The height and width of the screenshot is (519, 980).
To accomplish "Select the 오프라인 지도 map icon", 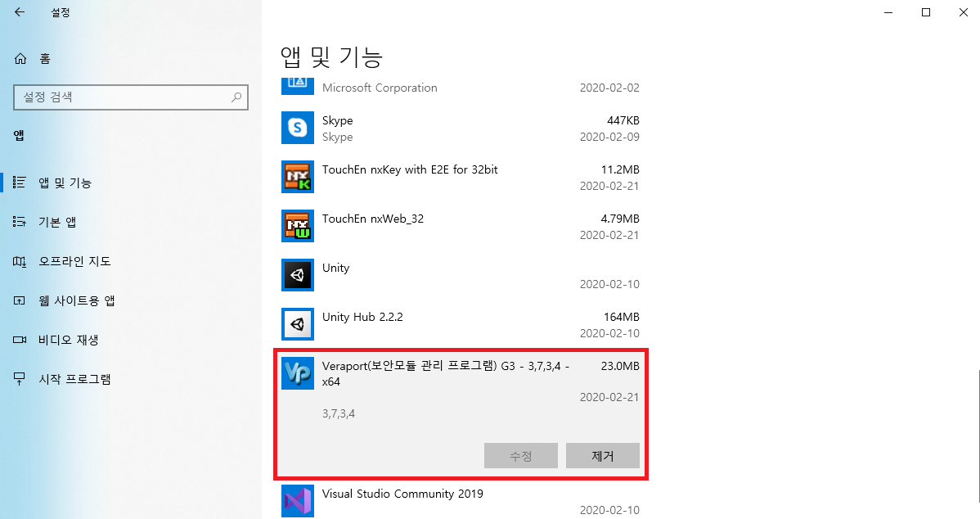I will pyautogui.click(x=20, y=261).
